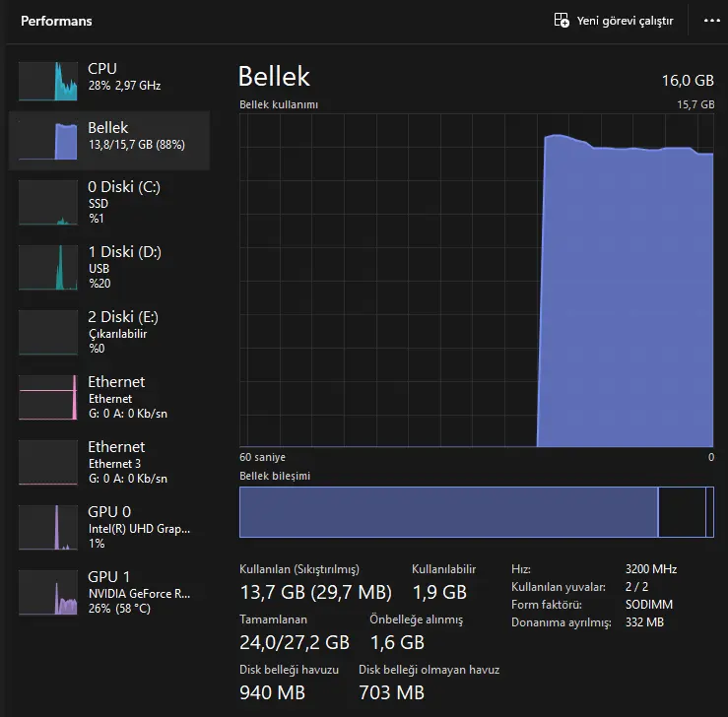Image resolution: width=728 pixels, height=717 pixels.
Task: Click the Kullanılan (Sıkıştırılmış) label
Action: [299, 569]
